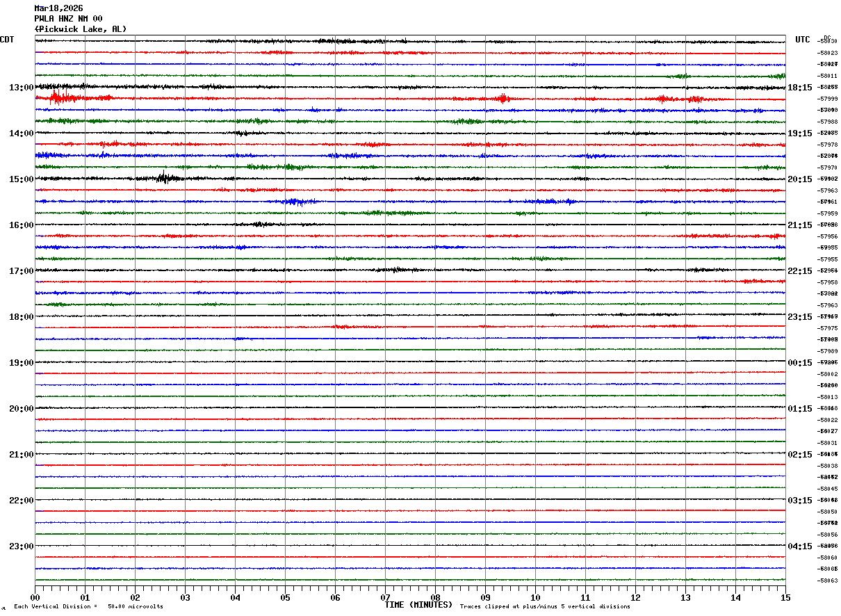Select the 17:00 CDT row label
Viewport: 841px width, 616px height.
pos(22,271)
